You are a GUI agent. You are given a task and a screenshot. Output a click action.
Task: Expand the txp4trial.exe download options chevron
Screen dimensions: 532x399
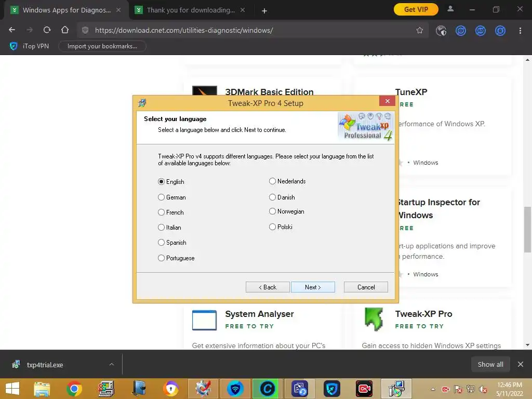pos(112,364)
